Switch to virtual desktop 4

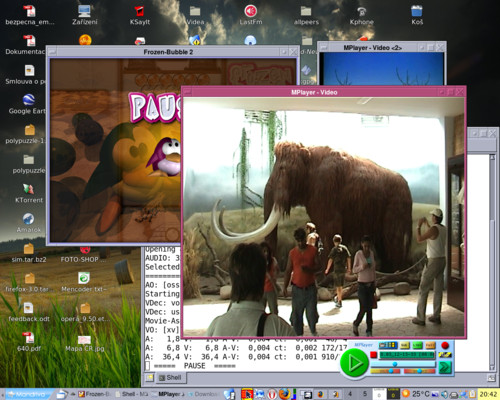[x=350, y=394]
